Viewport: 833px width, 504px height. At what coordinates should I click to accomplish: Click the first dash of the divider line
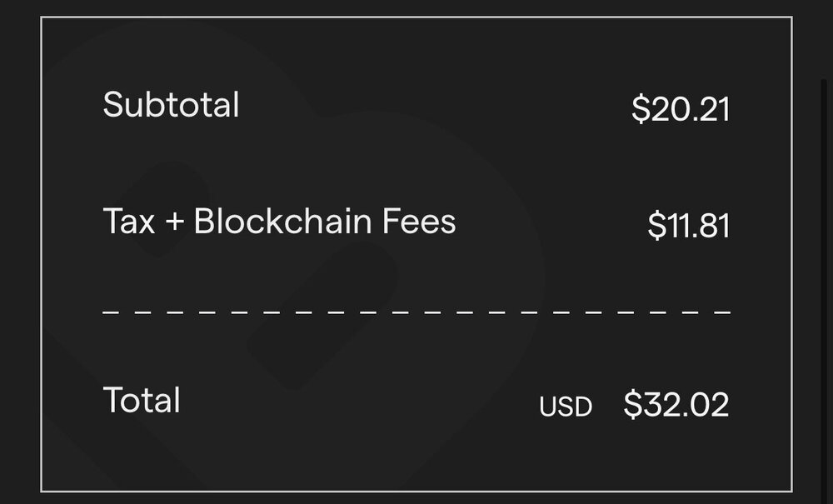[x=110, y=312]
